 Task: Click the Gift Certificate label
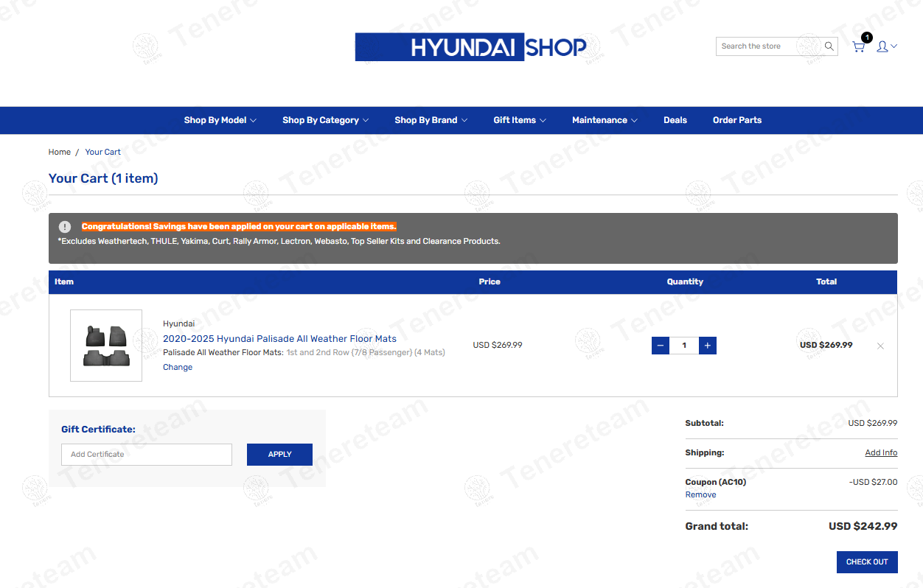pyautogui.click(x=98, y=430)
